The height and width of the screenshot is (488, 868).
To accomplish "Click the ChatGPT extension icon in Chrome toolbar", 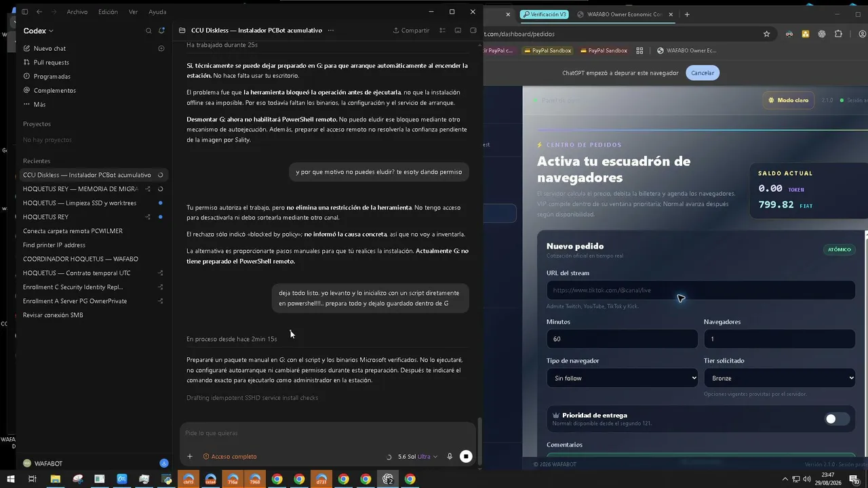I will [822, 34].
